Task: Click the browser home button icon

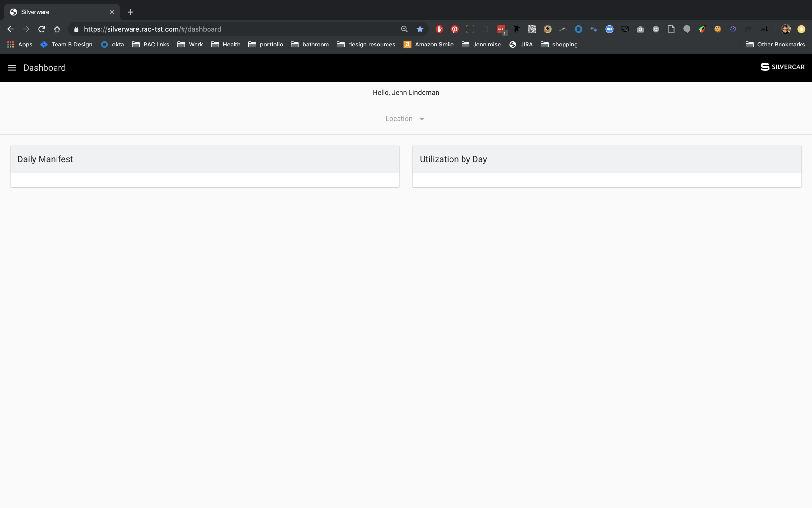Action: [x=57, y=29]
